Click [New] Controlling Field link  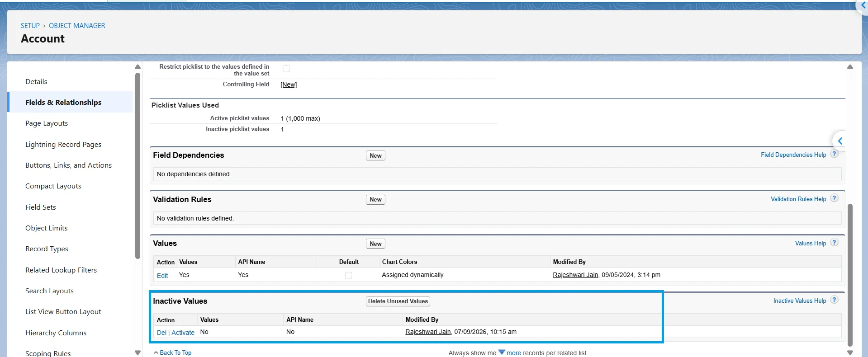pos(289,85)
